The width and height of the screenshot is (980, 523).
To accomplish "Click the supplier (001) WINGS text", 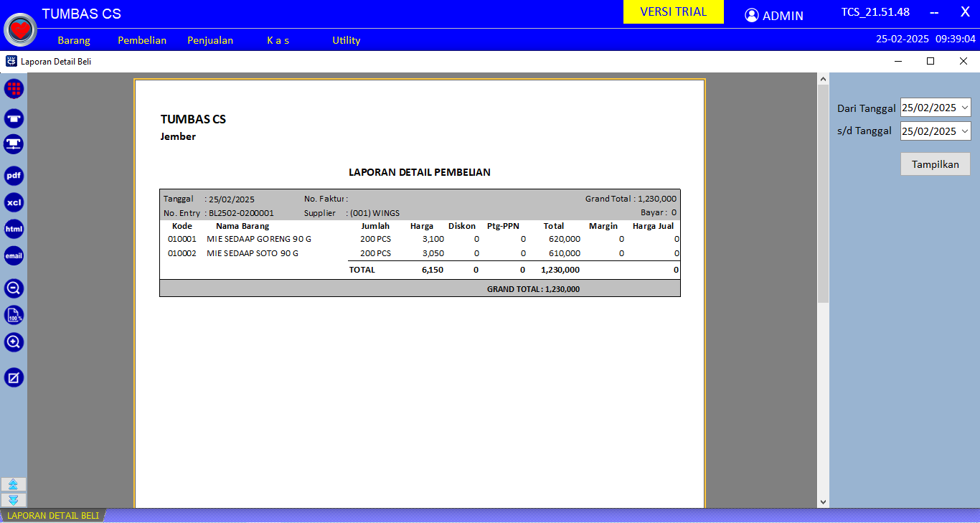I will pos(374,213).
